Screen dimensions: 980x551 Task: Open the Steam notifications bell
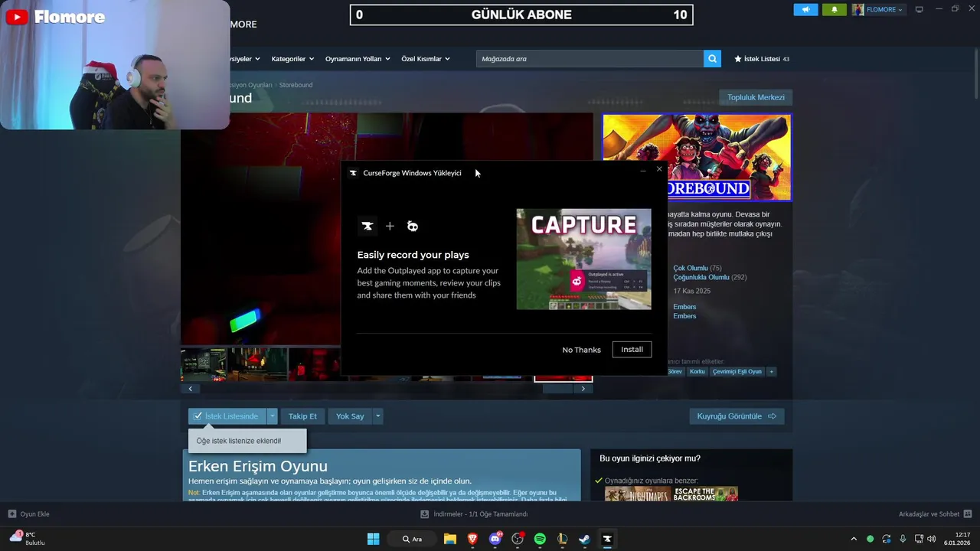(x=835, y=9)
